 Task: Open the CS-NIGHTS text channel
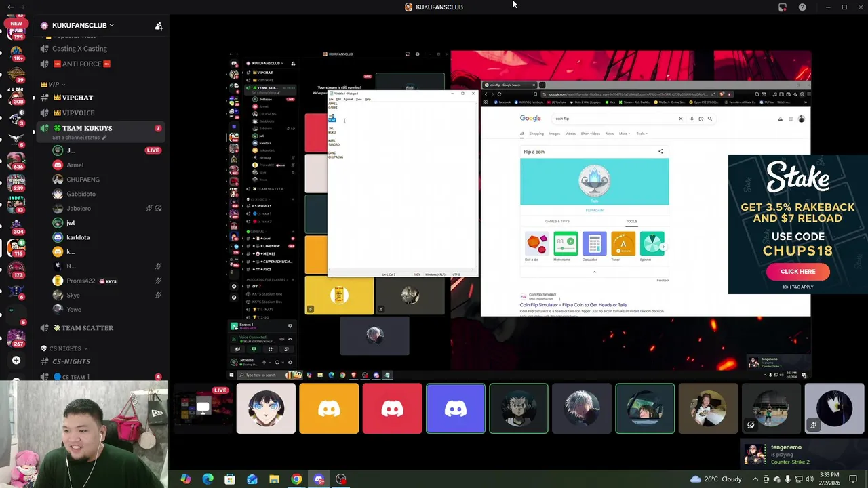tap(71, 361)
